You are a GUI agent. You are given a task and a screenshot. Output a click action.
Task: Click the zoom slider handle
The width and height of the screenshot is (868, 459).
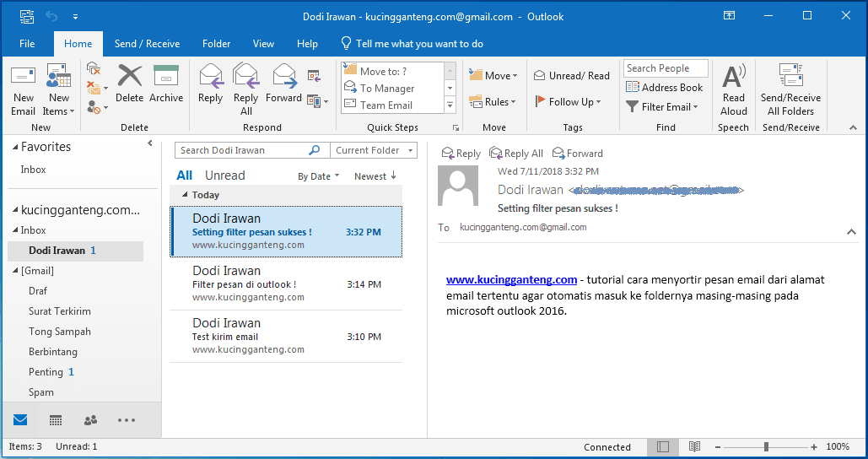(766, 447)
